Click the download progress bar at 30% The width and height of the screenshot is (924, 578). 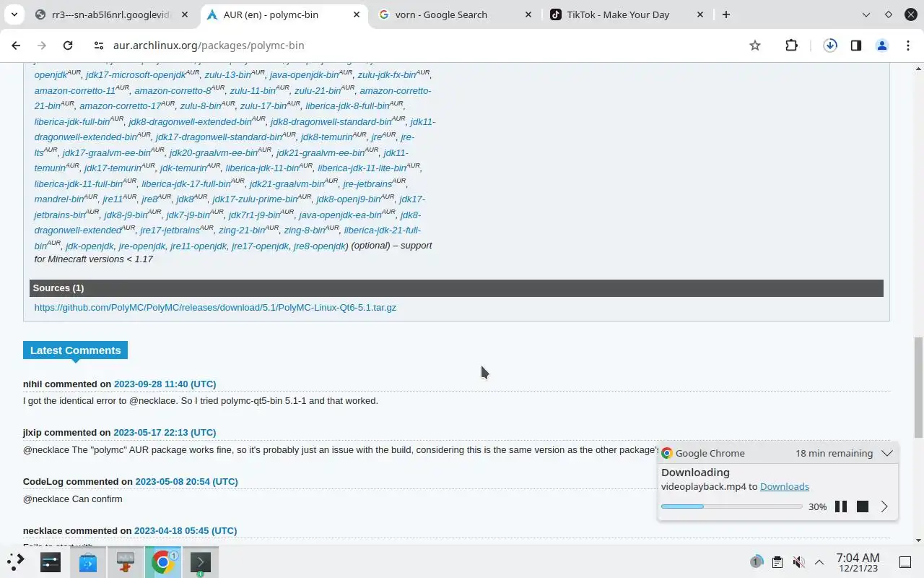731,506
